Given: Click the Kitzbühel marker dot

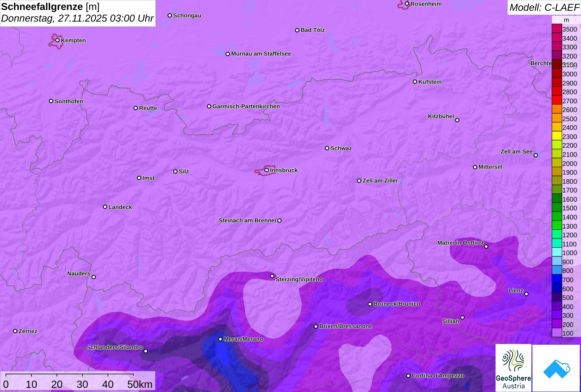Looking at the screenshot, I should click(457, 120).
